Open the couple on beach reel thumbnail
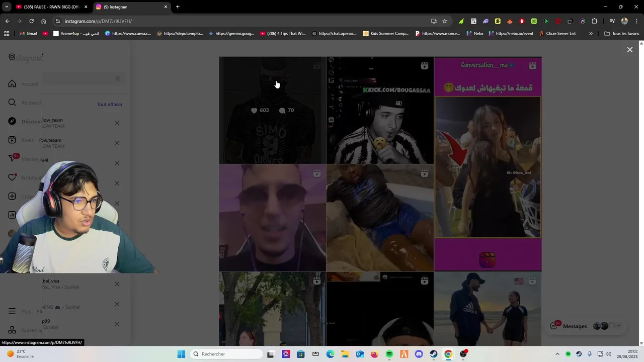Image resolution: width=644 pixels, height=362 pixels. click(488, 309)
